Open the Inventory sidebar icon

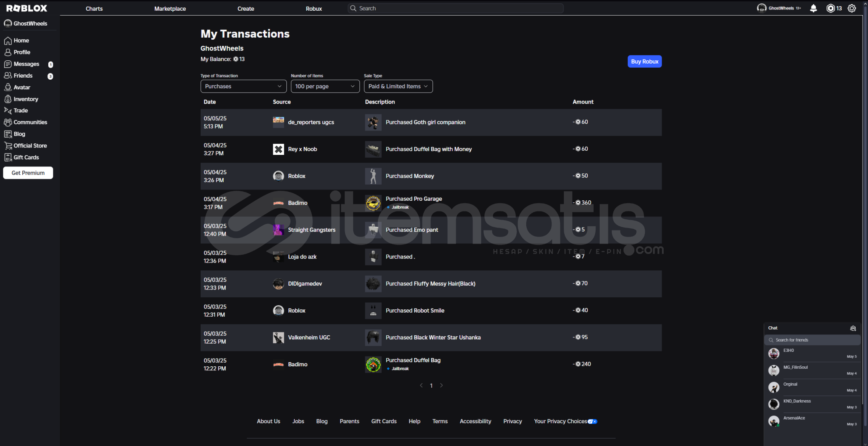(x=8, y=99)
